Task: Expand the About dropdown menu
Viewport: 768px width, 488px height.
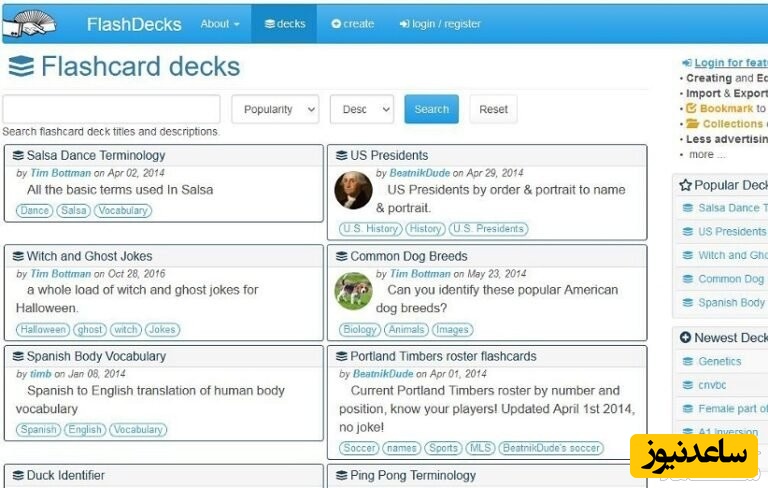Action: click(x=220, y=24)
